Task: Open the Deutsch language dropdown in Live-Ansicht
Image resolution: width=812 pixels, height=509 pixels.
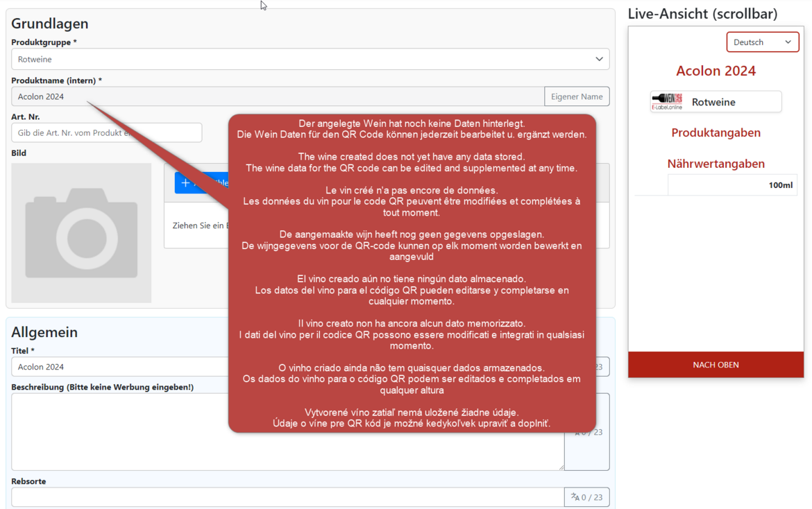Action: click(x=762, y=42)
